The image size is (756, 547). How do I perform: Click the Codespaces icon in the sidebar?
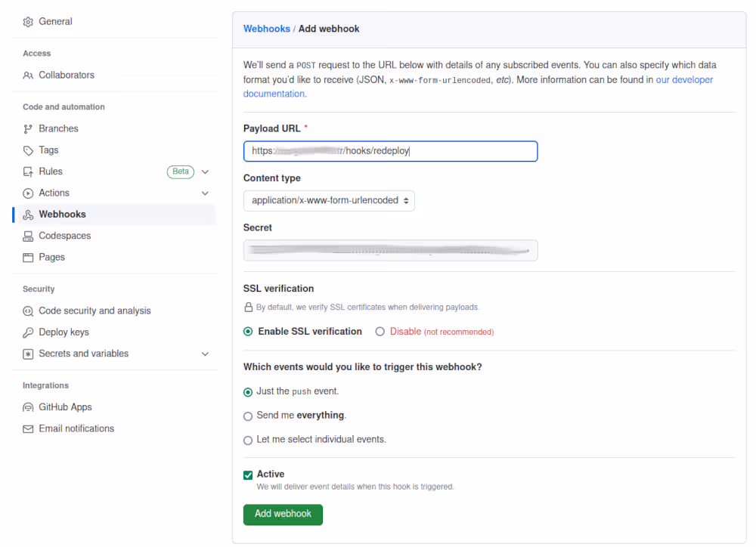(x=28, y=236)
